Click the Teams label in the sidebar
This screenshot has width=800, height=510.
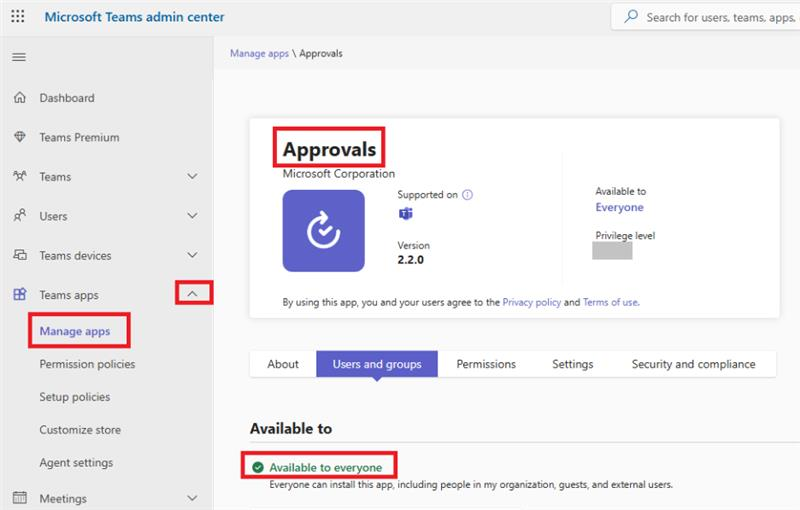point(55,177)
